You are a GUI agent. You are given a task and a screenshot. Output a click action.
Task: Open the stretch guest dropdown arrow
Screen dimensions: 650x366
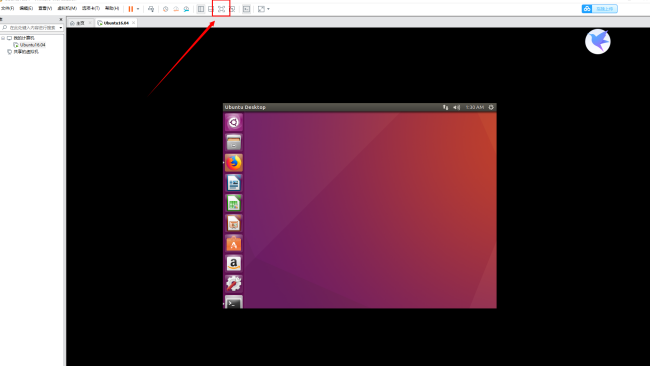pyautogui.click(x=268, y=9)
